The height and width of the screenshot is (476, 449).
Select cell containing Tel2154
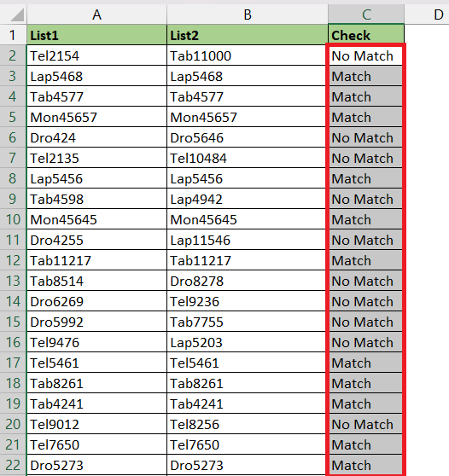[x=97, y=55]
